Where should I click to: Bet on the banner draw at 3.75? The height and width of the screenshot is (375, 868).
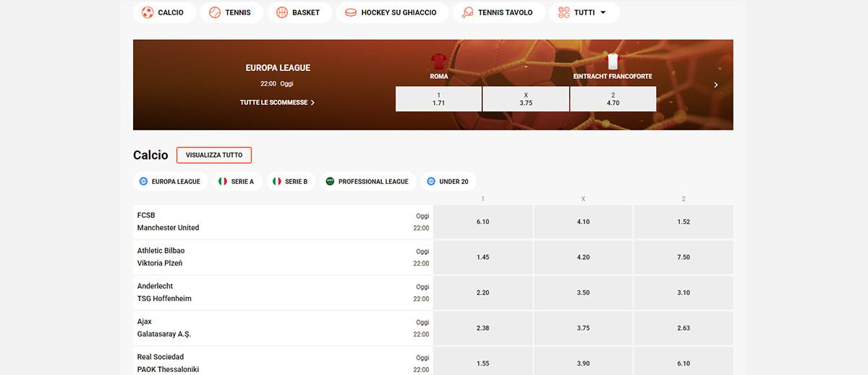coord(526,99)
